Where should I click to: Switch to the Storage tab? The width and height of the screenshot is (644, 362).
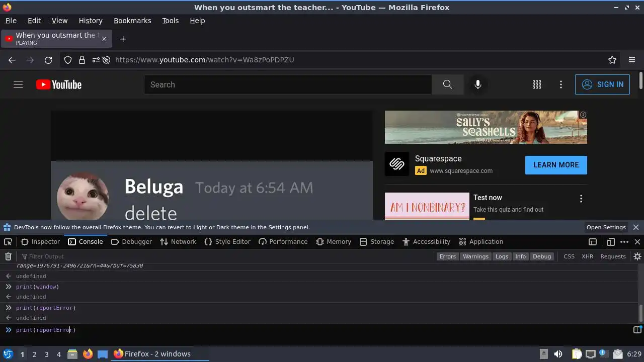point(377,242)
